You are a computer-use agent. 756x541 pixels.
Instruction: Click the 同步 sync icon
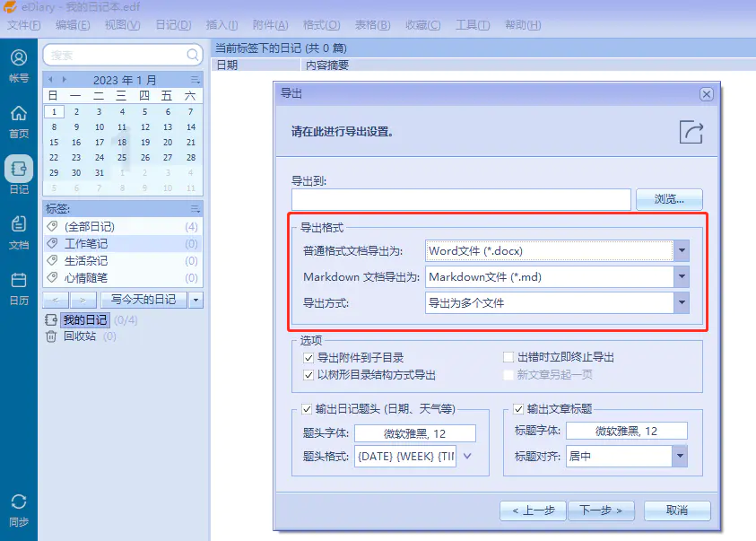tap(19, 502)
